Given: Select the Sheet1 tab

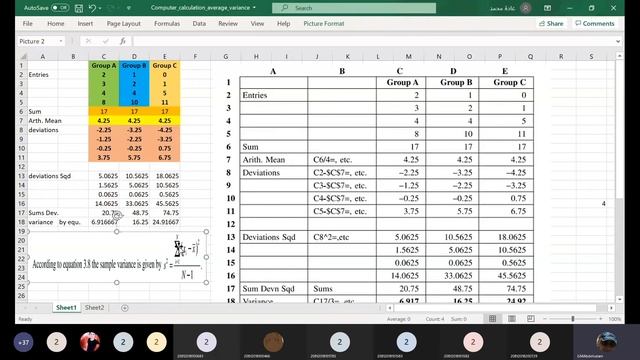Looking at the screenshot, I should tap(66, 307).
